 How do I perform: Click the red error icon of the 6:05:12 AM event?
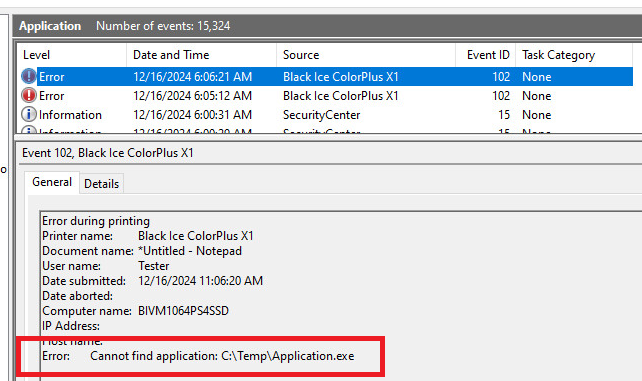[x=29, y=95]
